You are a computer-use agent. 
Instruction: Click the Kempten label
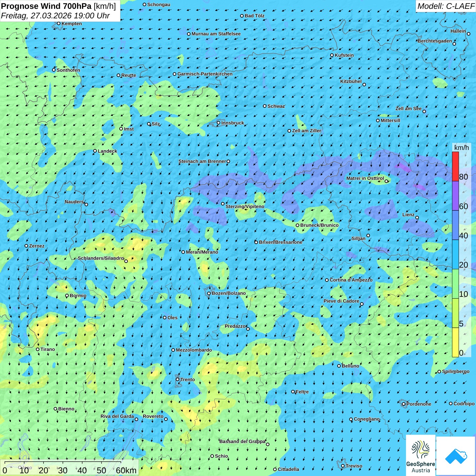coord(71,23)
